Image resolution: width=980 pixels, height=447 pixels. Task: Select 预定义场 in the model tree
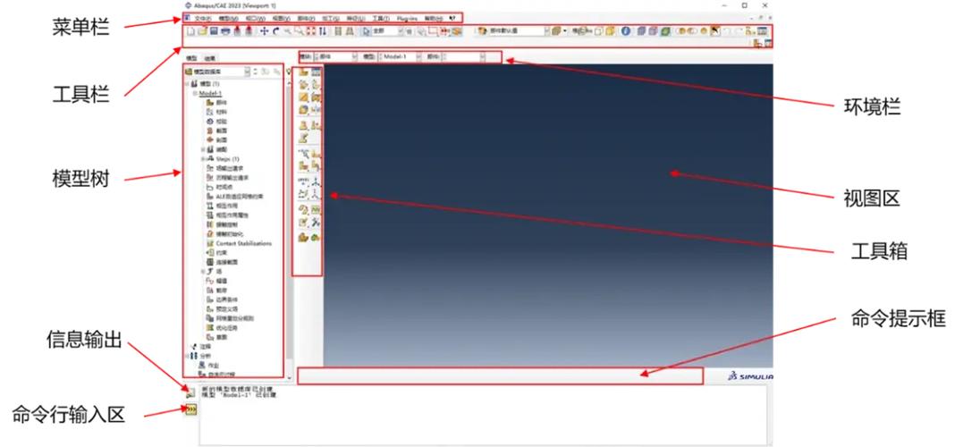pos(226,308)
